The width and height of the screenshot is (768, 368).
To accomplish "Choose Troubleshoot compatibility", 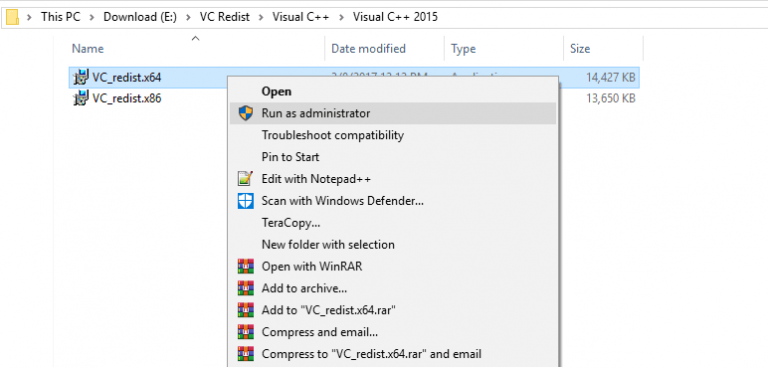I will click(x=393, y=135).
